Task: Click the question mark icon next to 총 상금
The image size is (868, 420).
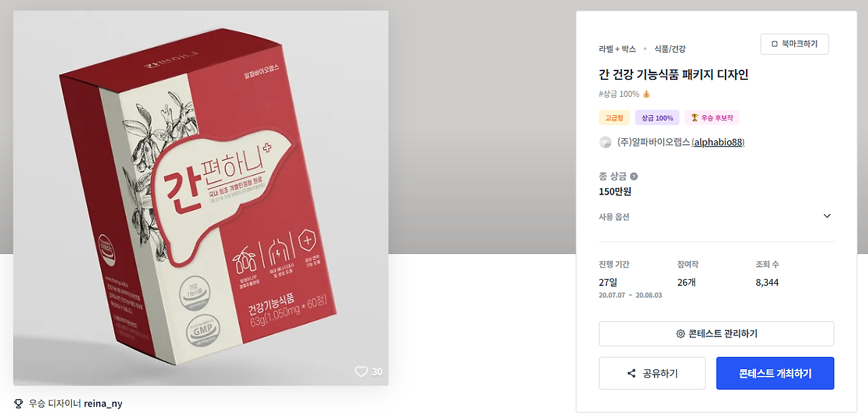Action: click(x=634, y=176)
